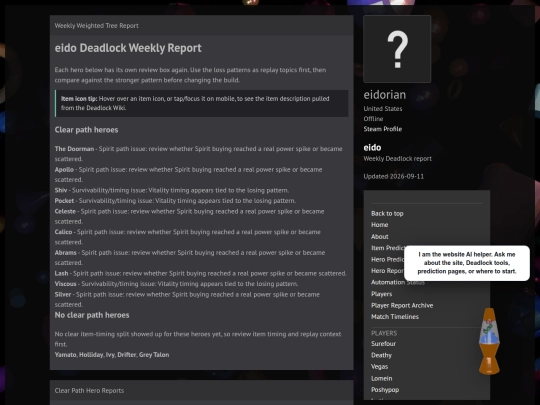This screenshot has height=405, width=540.
Task: Click 'Celeste' hero name
Action: click(x=65, y=211)
